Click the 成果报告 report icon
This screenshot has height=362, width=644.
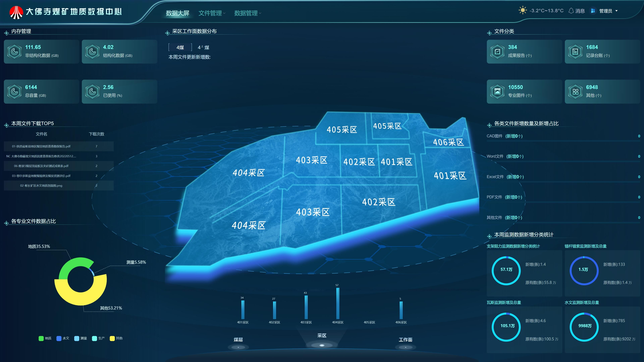coord(497,51)
